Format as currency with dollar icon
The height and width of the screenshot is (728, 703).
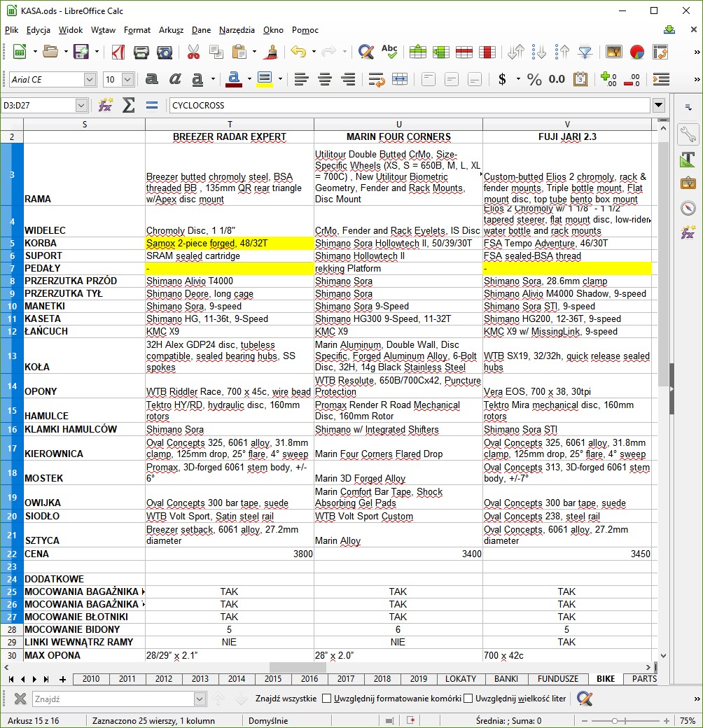pyautogui.click(x=502, y=79)
